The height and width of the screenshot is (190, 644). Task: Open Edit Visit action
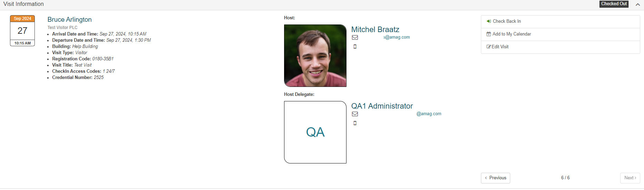[560, 47]
